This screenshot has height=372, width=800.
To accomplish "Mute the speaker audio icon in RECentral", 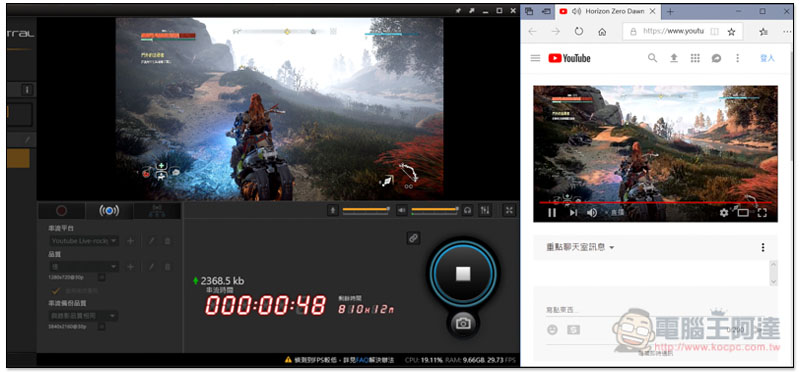I will [x=402, y=210].
